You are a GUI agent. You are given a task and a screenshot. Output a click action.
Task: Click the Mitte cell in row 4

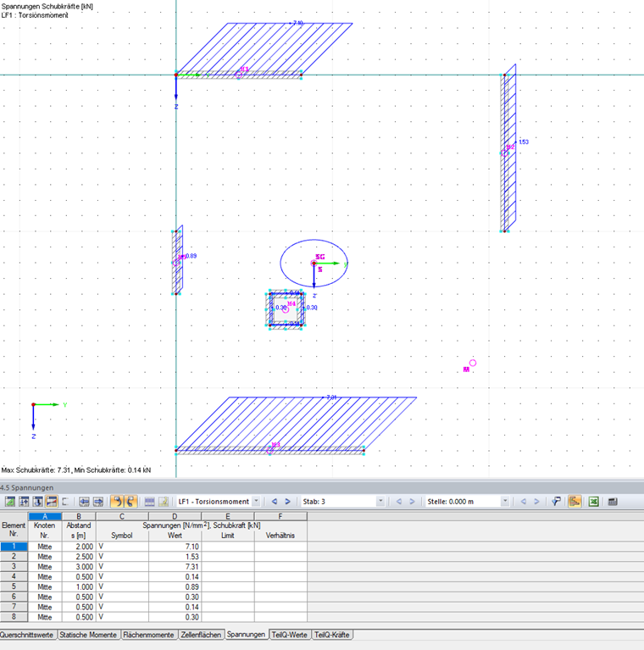tap(45, 576)
